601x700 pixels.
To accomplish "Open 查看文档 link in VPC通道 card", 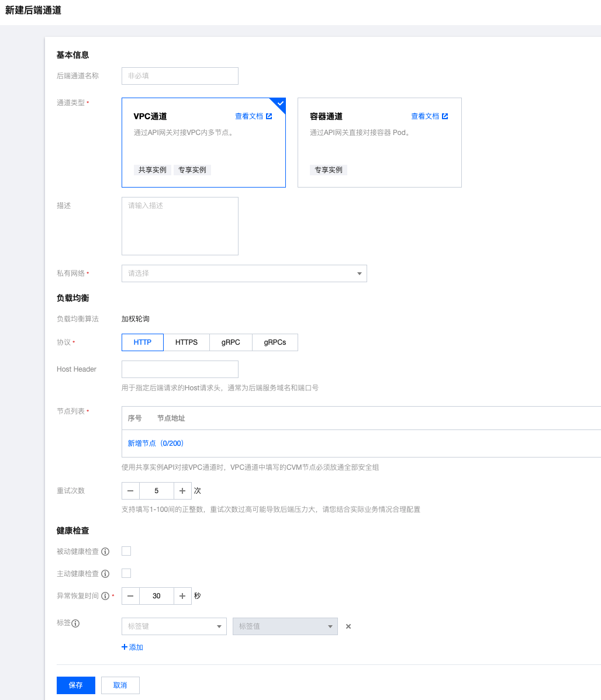I will (x=249, y=116).
